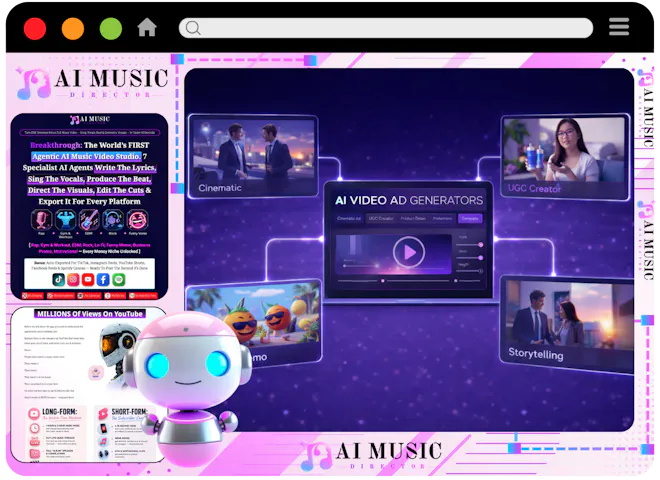Click the 'Produce The Beat,' phrase
This screenshot has width=660, height=480.
(119, 179)
